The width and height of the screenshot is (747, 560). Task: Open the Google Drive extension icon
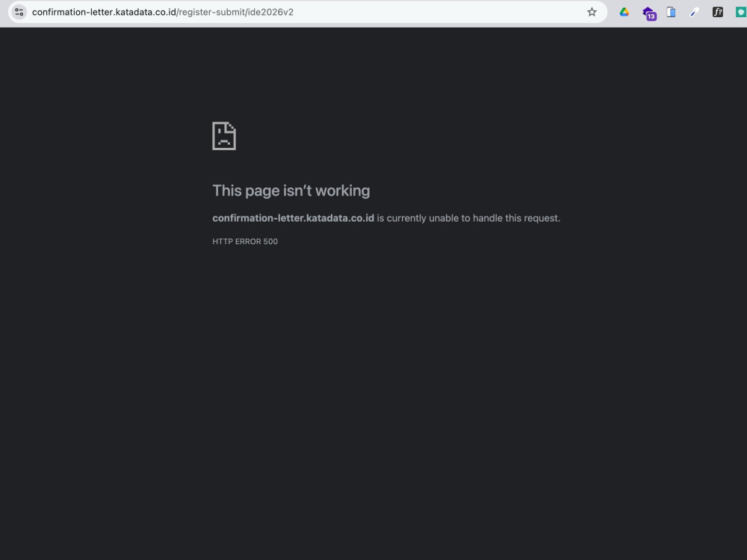click(x=624, y=12)
